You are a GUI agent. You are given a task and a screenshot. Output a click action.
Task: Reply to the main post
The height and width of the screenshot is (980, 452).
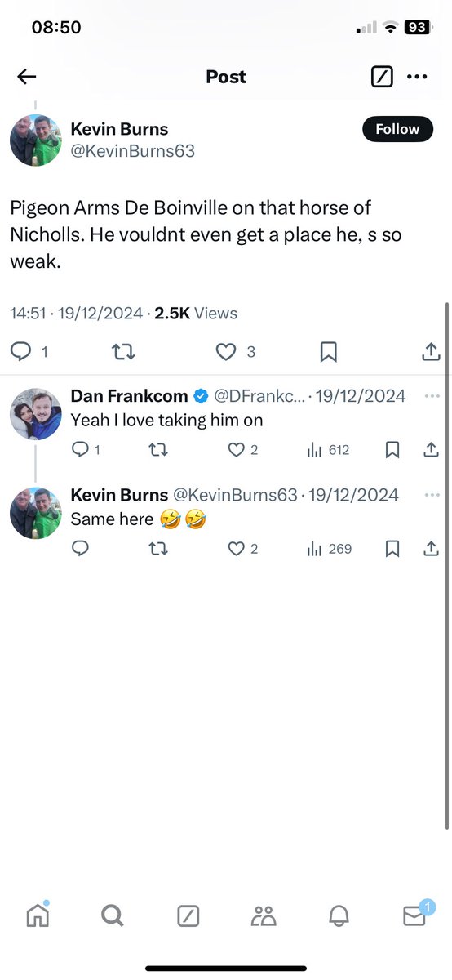pyautogui.click(x=20, y=351)
